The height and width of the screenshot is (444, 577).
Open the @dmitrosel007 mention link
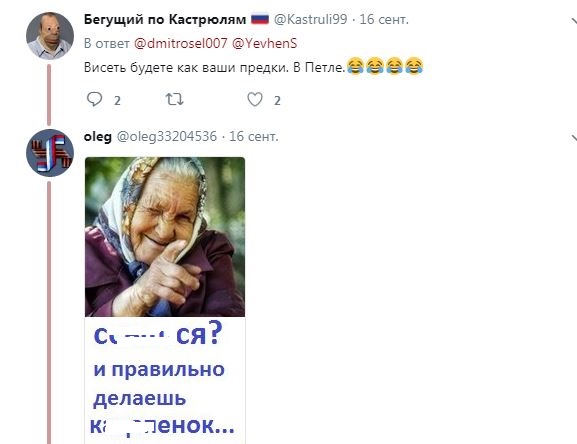pyautogui.click(x=180, y=43)
